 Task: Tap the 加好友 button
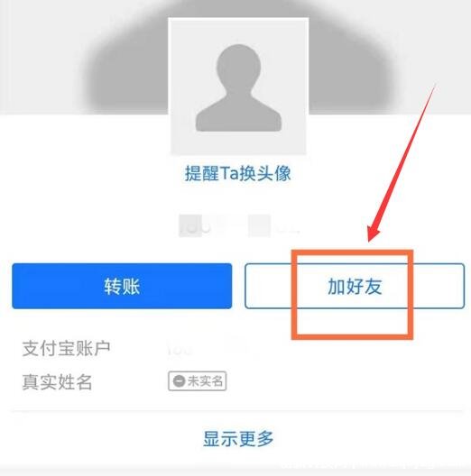click(355, 287)
